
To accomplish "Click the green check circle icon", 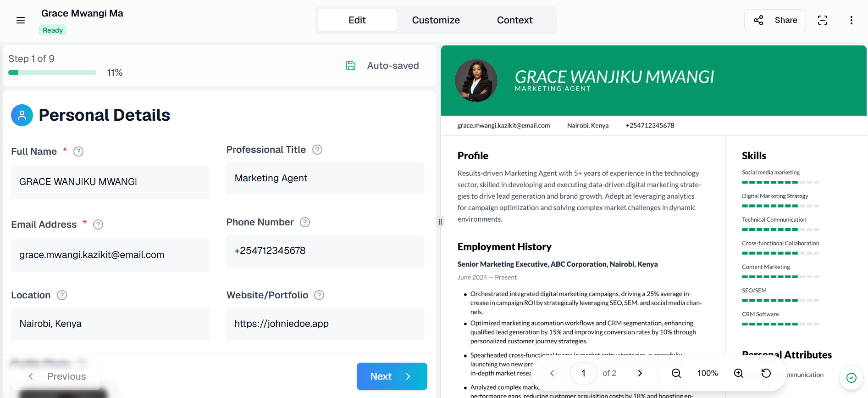I will pyautogui.click(x=851, y=378).
